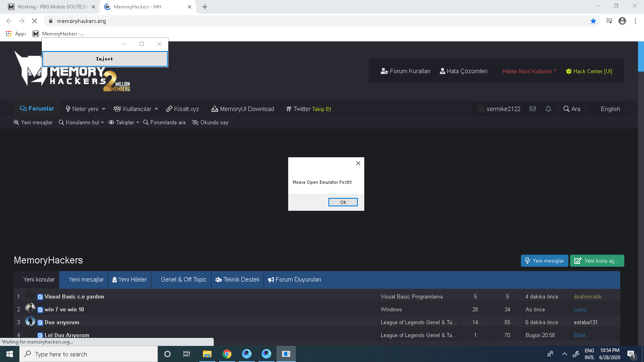644x362 pixels.
Task: Open the Chrome profile avatar icon
Action: (622, 21)
